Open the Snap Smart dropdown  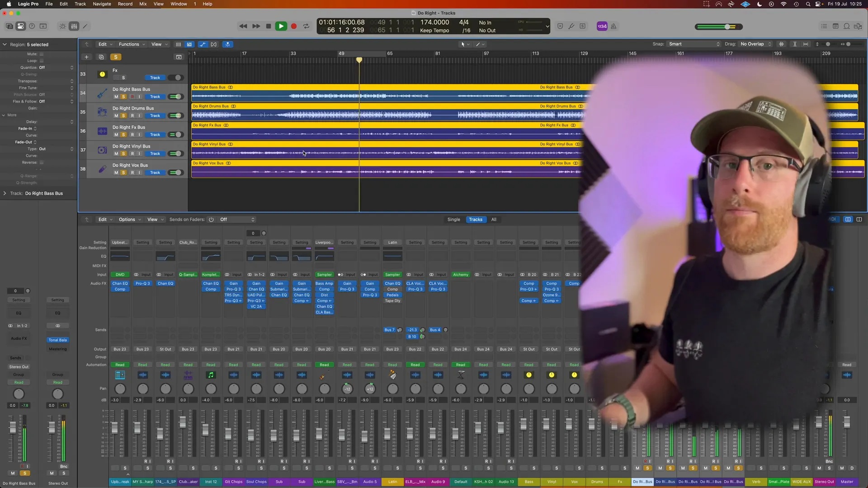(694, 44)
